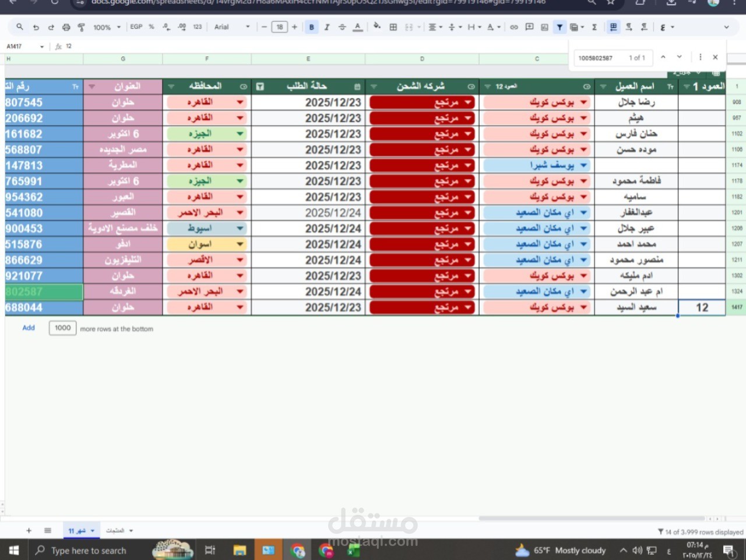This screenshot has height=560, width=746.
Task: Open the Insert chart icon
Action: (x=544, y=27)
